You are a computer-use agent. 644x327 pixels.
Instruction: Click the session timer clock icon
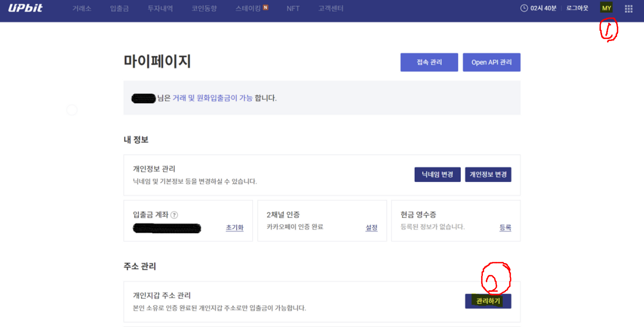[x=524, y=8]
